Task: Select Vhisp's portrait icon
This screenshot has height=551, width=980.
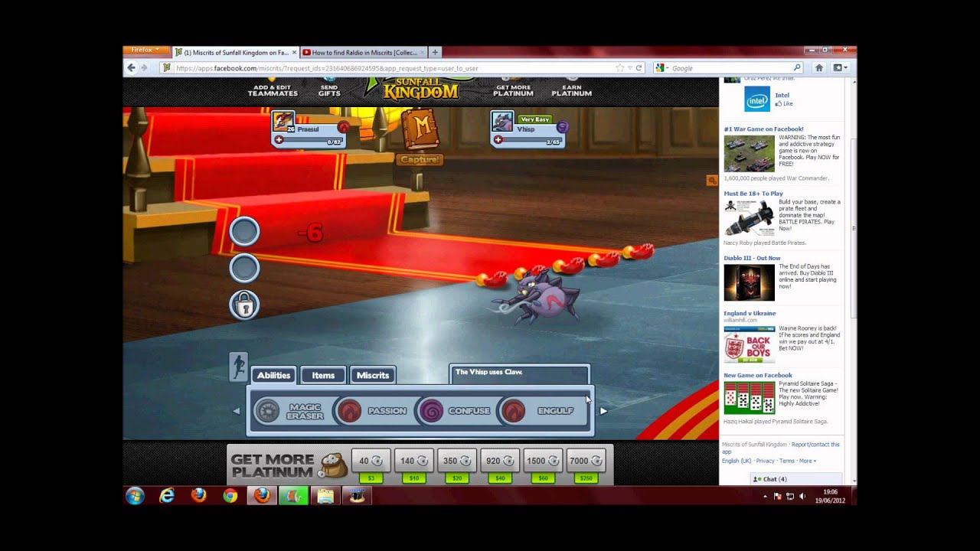Action: (502, 122)
